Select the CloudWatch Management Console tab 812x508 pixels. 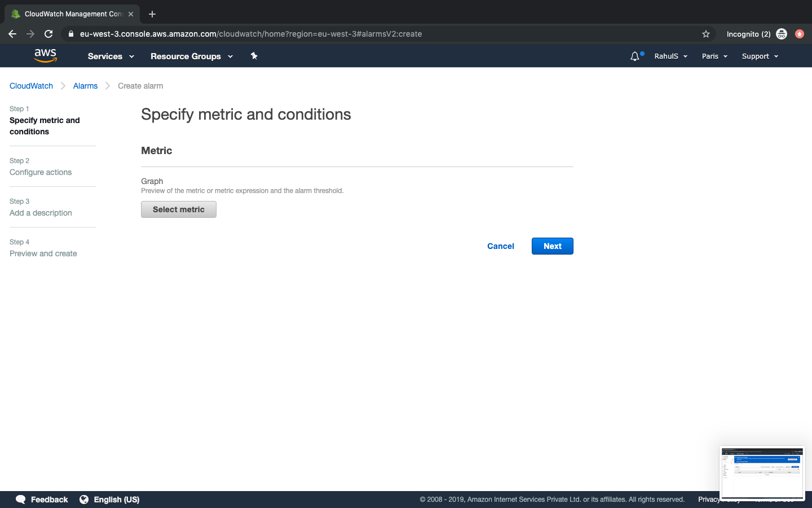pyautogui.click(x=72, y=14)
